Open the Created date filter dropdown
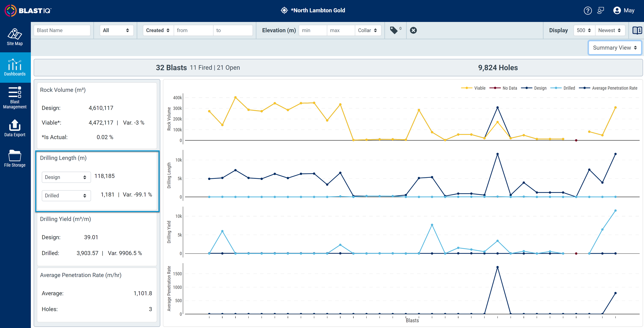The image size is (644, 328). coord(157,30)
